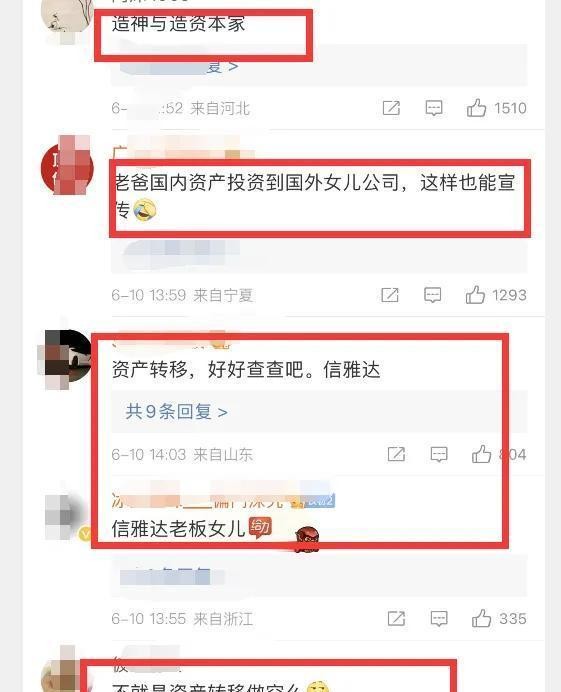561x692 pixels.
Task: Share the comment posted from Shandong
Action: (396, 454)
